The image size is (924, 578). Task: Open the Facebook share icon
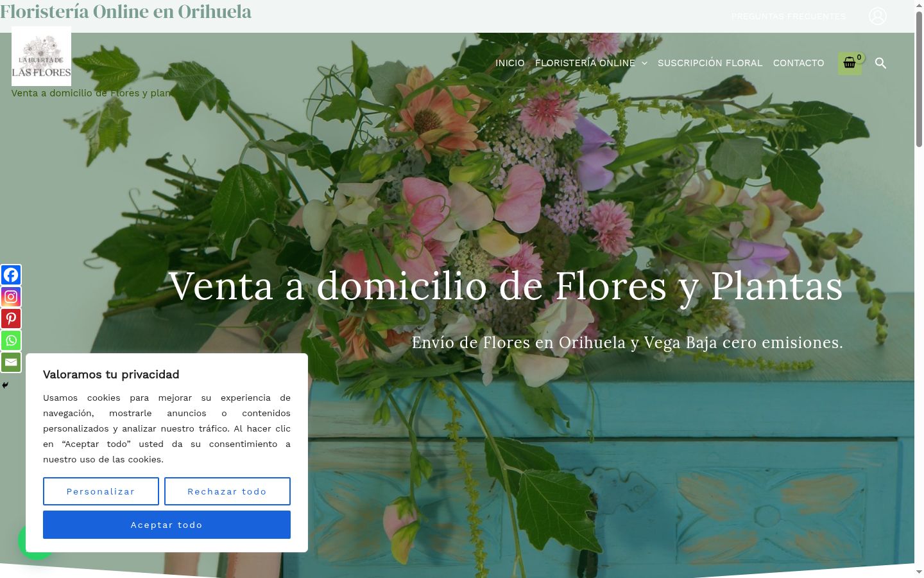[x=11, y=275]
